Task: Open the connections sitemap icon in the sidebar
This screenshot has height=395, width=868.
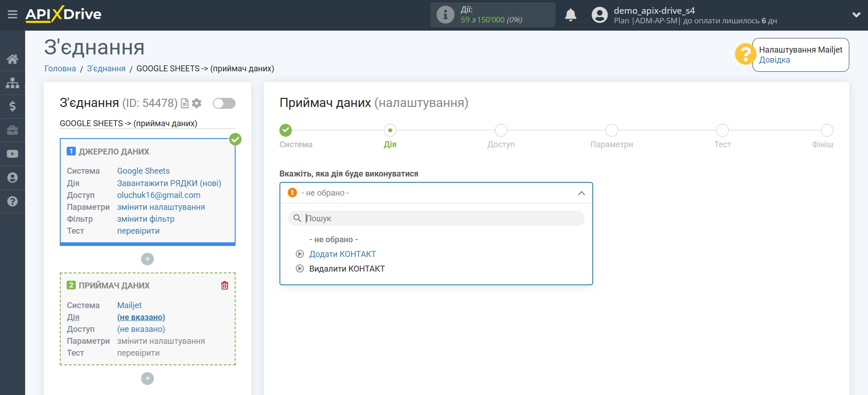Action: [12, 83]
